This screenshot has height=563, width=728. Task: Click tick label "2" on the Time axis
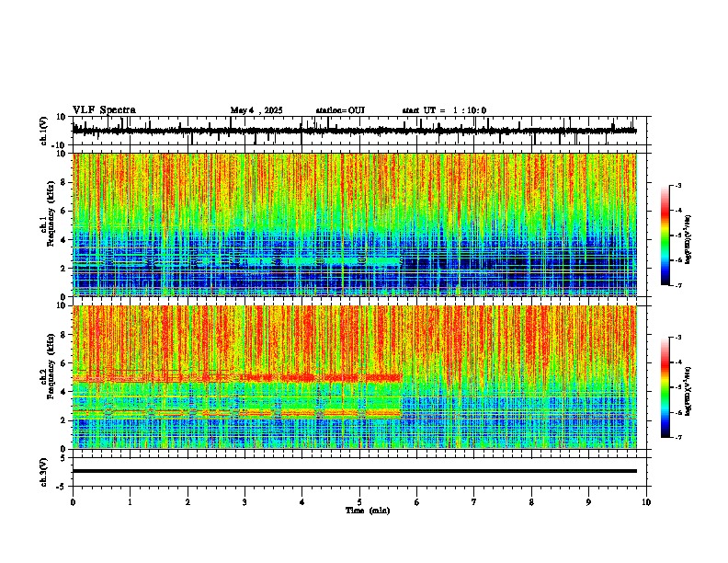[x=188, y=501]
